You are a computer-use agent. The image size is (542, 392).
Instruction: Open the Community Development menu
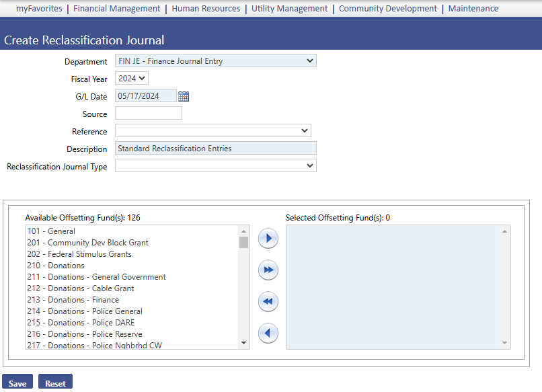(388, 9)
